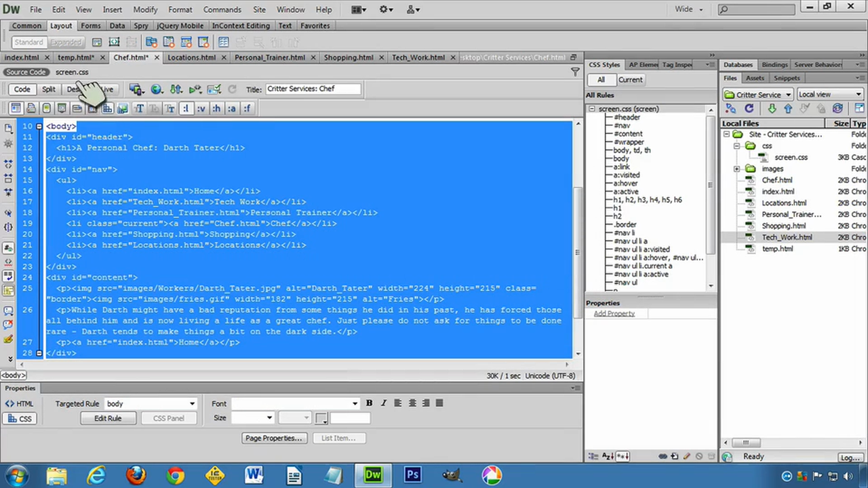Toggle CSS mode in Properties panel

pos(20,419)
